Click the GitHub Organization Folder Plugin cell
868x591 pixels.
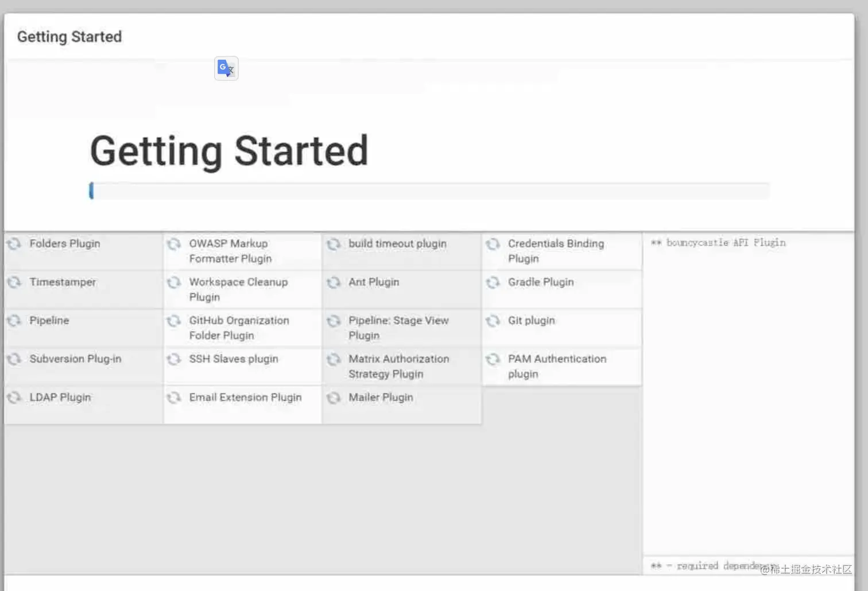[239, 328]
